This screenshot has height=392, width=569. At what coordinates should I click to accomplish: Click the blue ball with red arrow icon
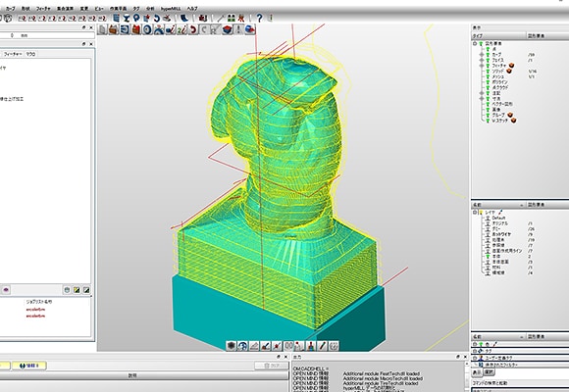point(250,29)
